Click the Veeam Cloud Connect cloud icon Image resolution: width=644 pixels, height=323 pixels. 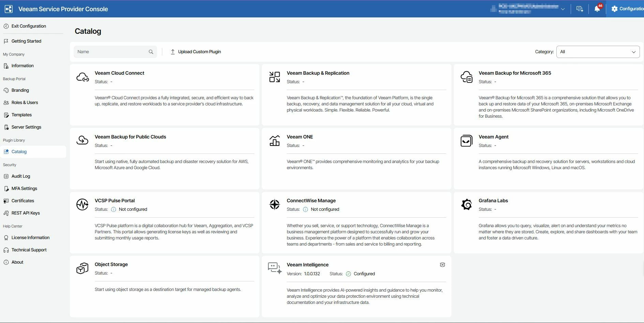[83, 77]
